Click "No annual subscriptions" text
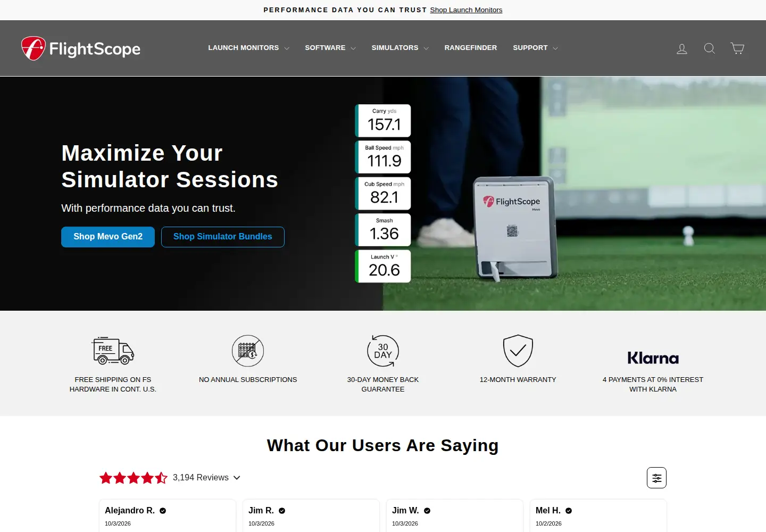The image size is (766, 532). 248,380
